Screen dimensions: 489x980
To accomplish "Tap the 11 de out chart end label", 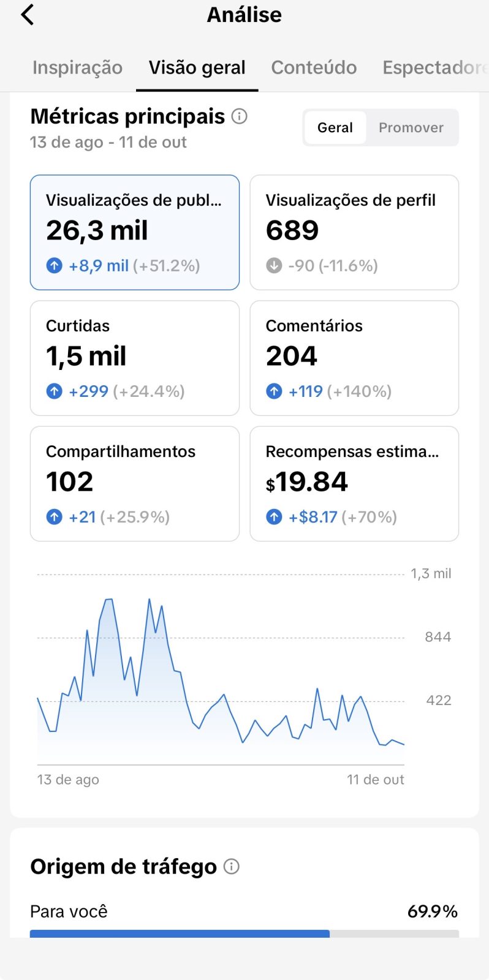I will [376, 780].
